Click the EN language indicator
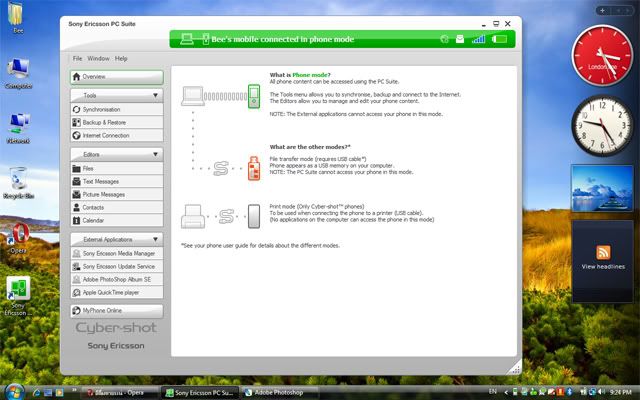This screenshot has height=400, width=640. [x=493, y=392]
